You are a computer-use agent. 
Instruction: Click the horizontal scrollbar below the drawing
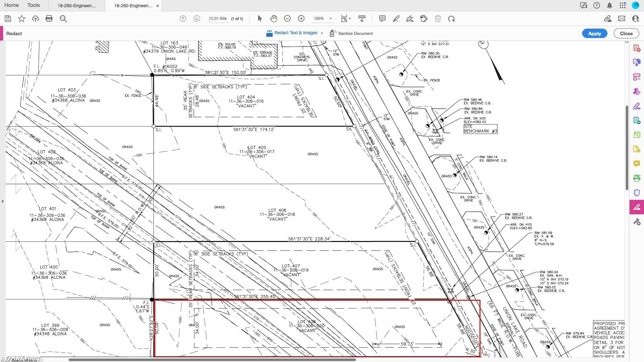point(212,360)
